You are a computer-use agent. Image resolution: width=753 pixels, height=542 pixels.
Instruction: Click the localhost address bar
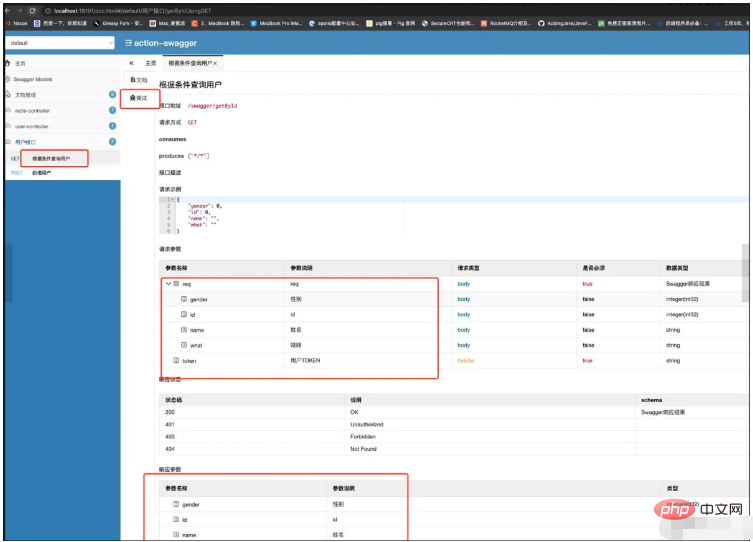point(133,11)
